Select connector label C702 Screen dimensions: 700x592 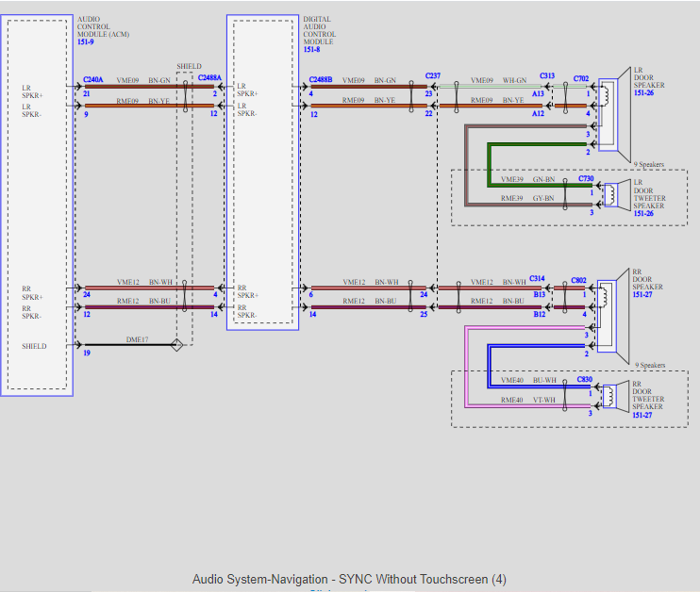pos(581,78)
